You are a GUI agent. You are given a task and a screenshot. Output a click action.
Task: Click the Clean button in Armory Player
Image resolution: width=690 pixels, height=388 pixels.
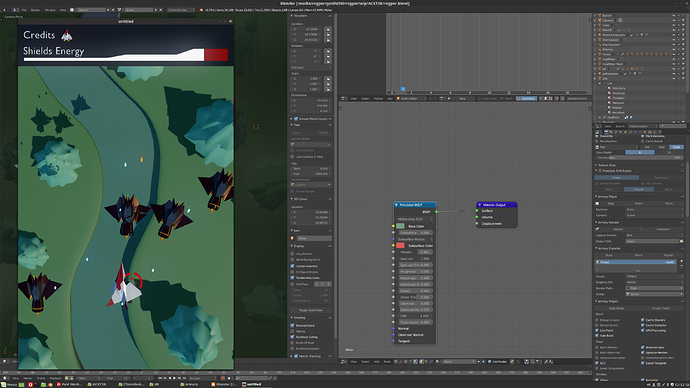[668, 203]
